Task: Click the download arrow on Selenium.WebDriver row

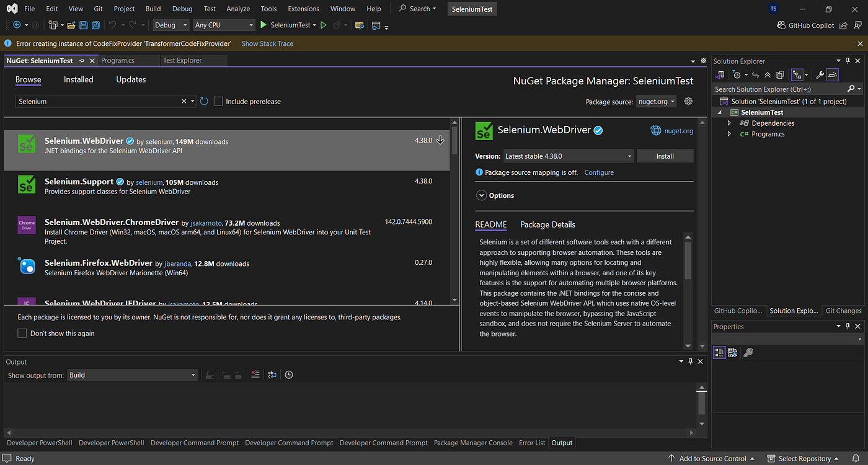Action: point(440,140)
